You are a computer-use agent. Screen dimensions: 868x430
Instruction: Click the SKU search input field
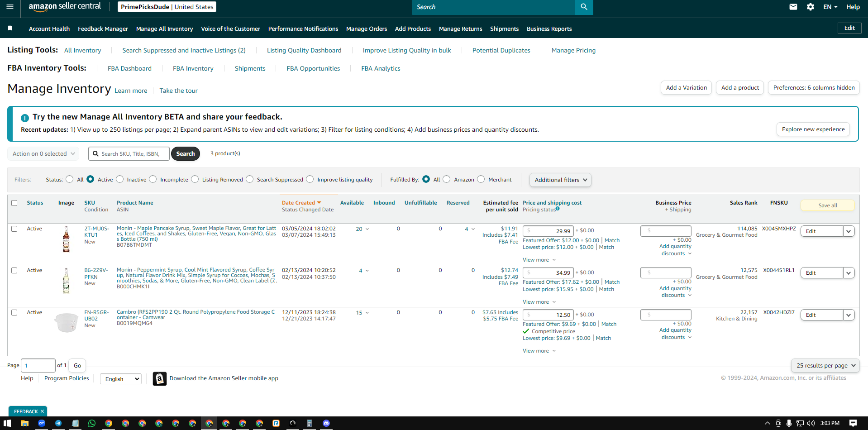coord(129,154)
